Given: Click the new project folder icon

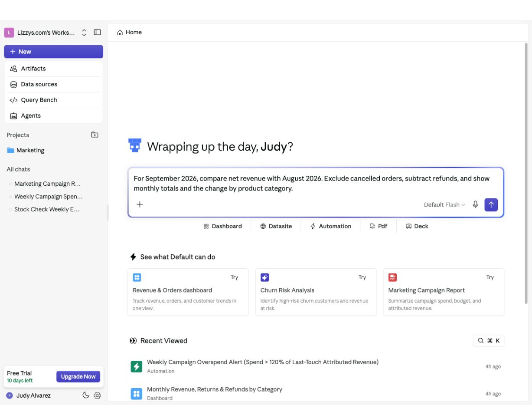Looking at the screenshot, I should pyautogui.click(x=95, y=135).
